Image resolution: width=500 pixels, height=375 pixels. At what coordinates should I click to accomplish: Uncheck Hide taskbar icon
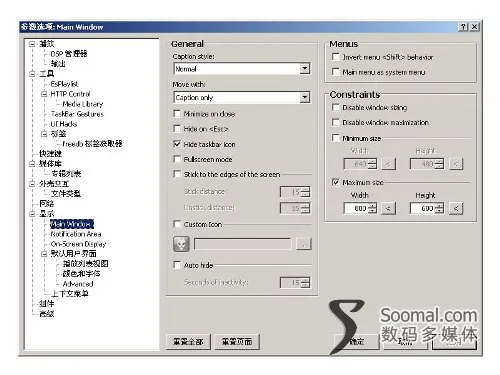point(177,144)
